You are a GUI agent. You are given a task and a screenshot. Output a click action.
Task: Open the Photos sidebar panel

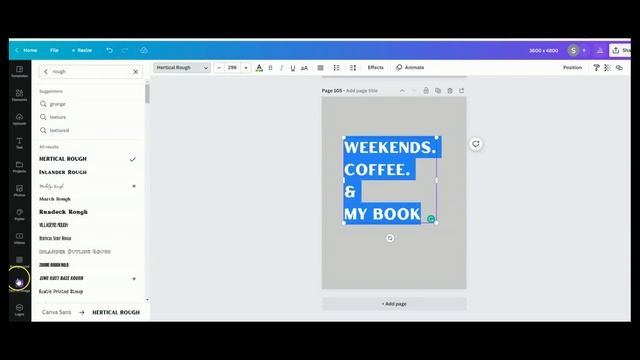tap(19, 191)
